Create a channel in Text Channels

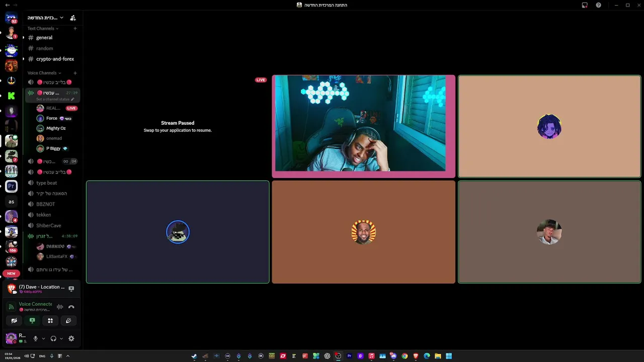point(75,29)
